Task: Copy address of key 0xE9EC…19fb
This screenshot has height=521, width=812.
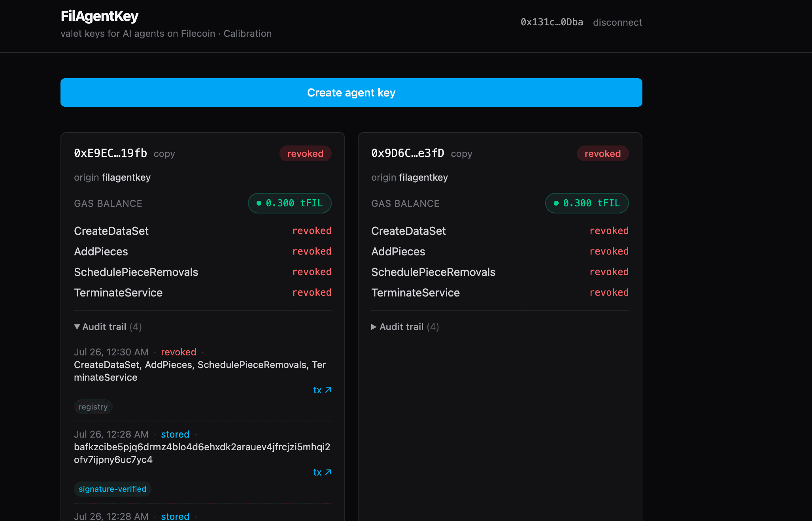Action: [164, 154]
